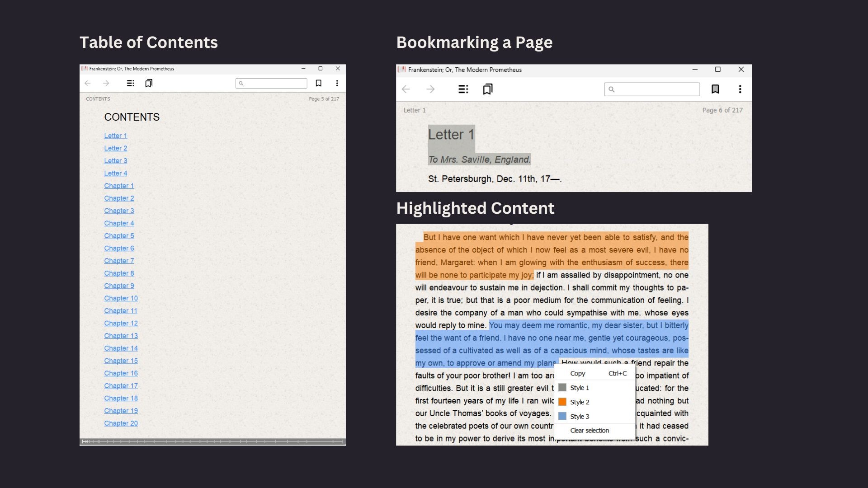Viewport: 868px width, 488px height.
Task: Click the page progress bar under the contents
Action: tap(212, 441)
